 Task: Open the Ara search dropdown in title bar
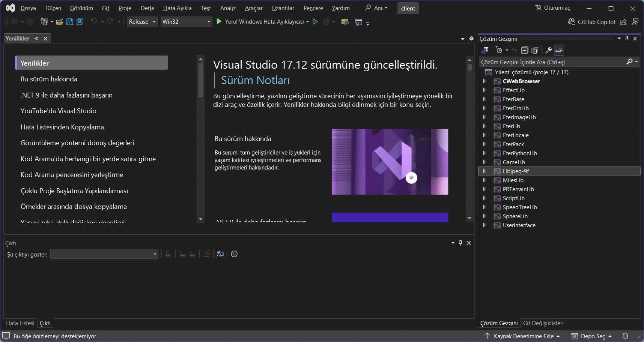pyautogui.click(x=376, y=8)
